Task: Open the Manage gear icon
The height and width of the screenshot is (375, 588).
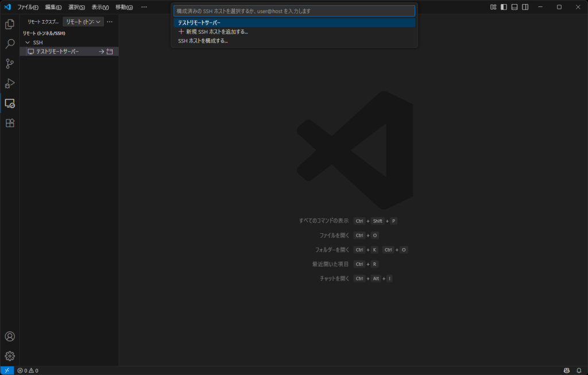Action: pyautogui.click(x=10, y=356)
